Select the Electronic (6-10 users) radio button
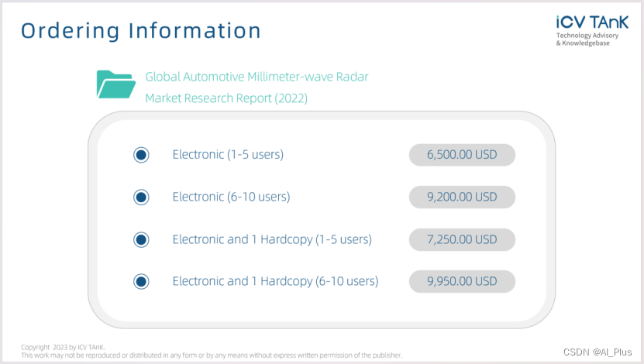The width and height of the screenshot is (644, 364). 141,197
